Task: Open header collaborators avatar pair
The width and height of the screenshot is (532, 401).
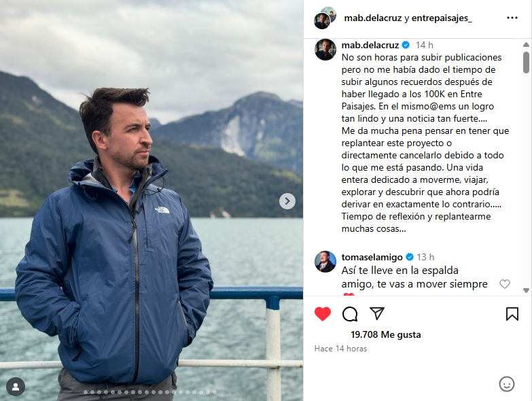Action: 325,18
